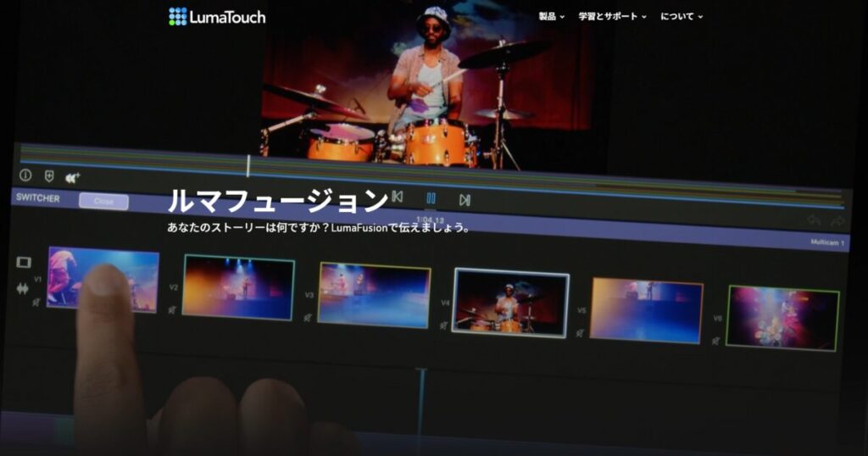Screen dimensions: 868x456
Task: Select the V1 camera angle thumbnail
Action: pyautogui.click(x=103, y=280)
